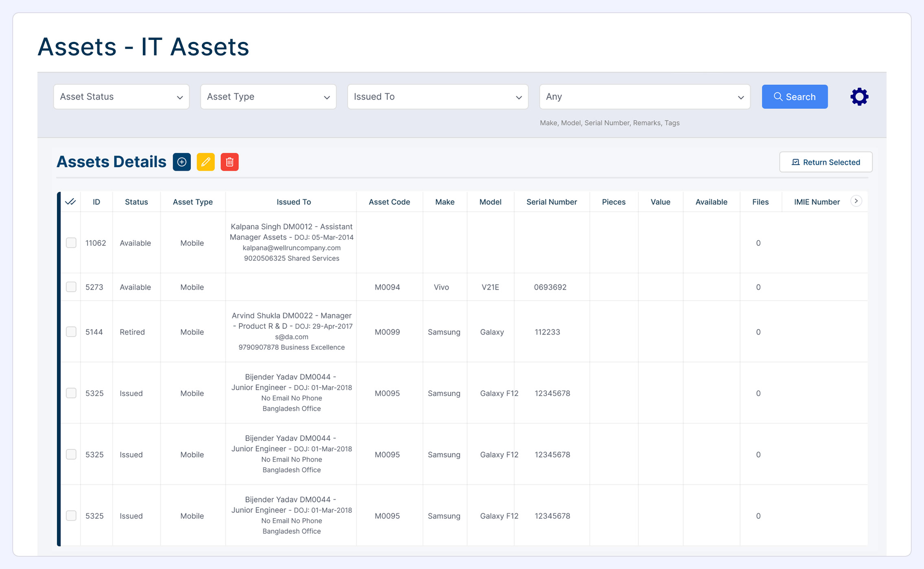Click the select-all double checkmark icon
The width and height of the screenshot is (924, 569).
pos(70,202)
